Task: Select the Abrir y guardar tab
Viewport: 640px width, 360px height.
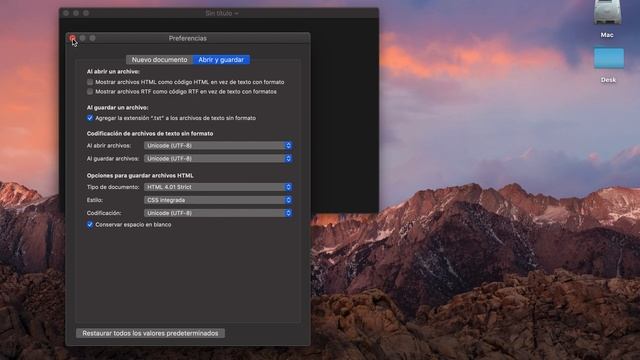Action: [x=221, y=60]
